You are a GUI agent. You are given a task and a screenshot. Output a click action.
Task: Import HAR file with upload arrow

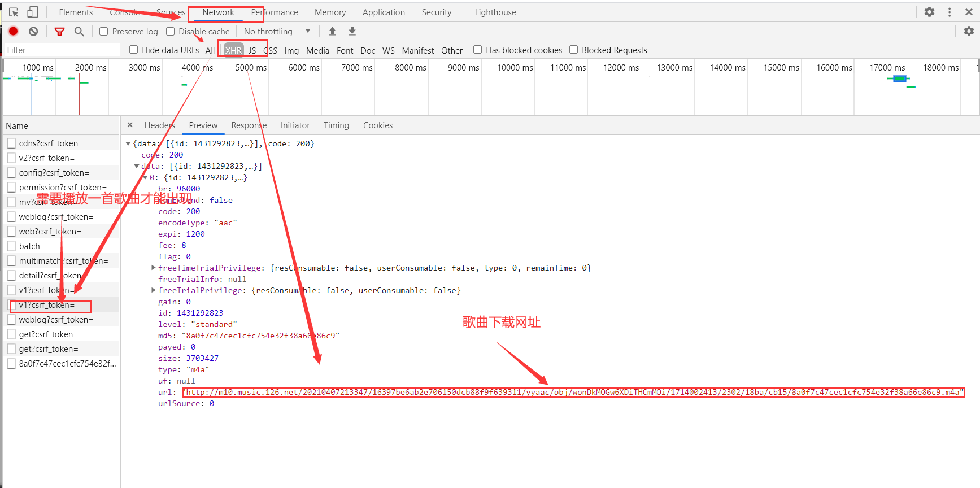pyautogui.click(x=332, y=31)
